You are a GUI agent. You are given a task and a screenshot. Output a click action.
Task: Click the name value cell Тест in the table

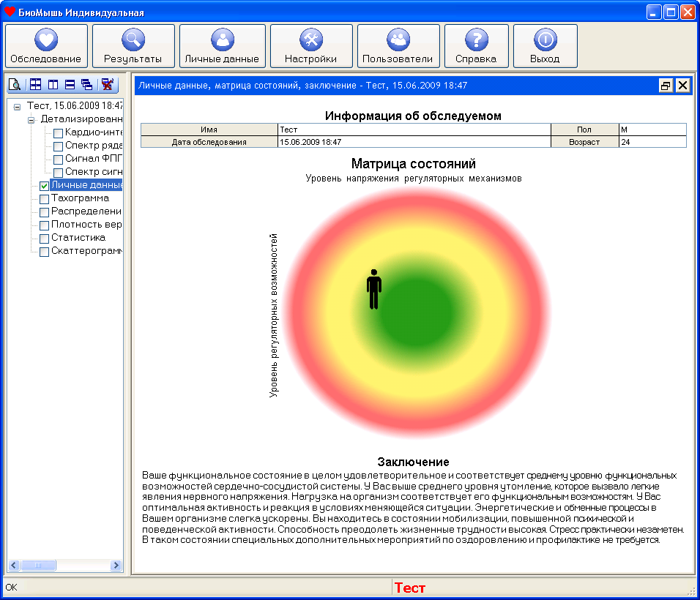click(x=414, y=130)
